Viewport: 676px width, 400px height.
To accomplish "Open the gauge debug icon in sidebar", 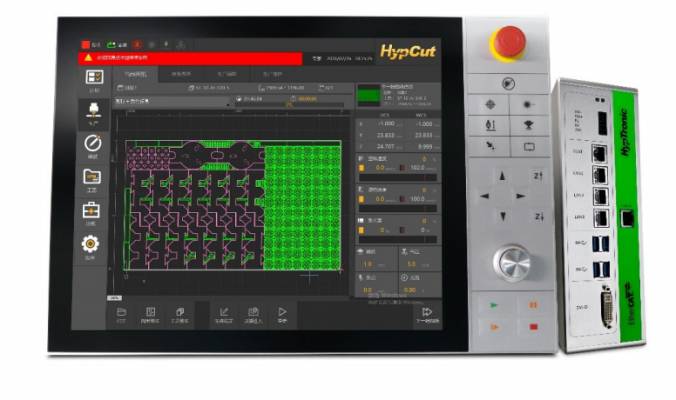I will [91, 142].
